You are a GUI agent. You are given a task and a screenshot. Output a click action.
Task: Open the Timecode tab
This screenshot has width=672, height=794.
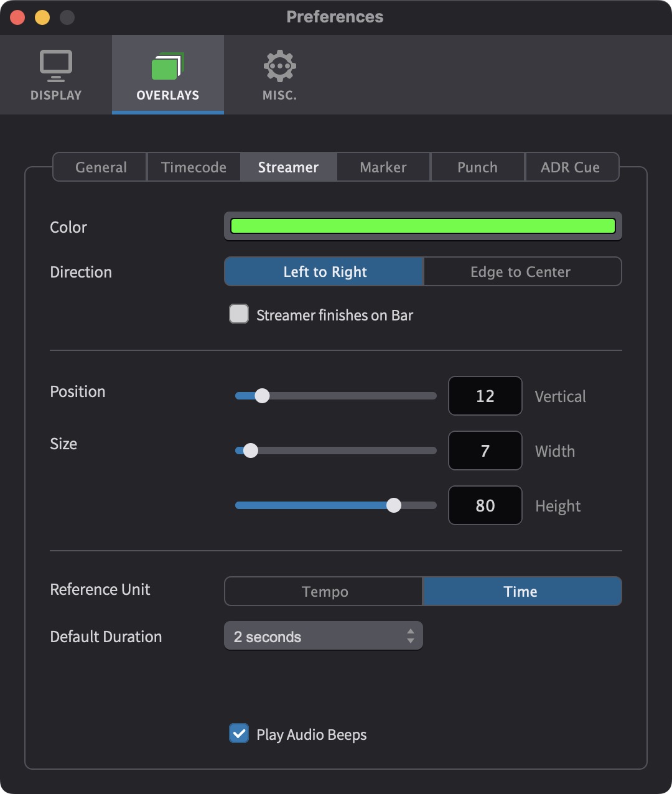(x=194, y=167)
